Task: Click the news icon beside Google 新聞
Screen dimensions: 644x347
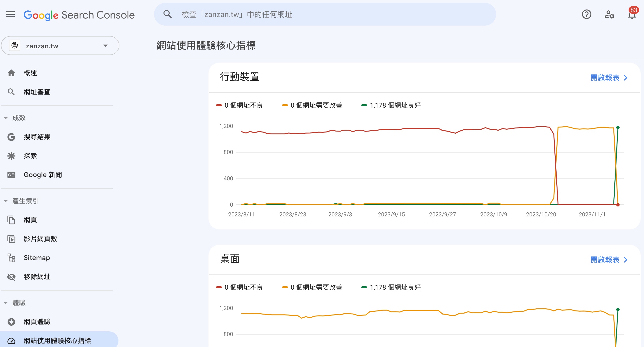Action: tap(11, 175)
